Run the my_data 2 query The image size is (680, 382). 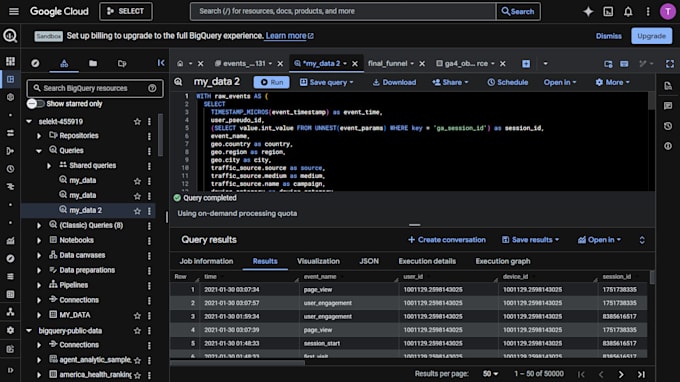tap(271, 82)
